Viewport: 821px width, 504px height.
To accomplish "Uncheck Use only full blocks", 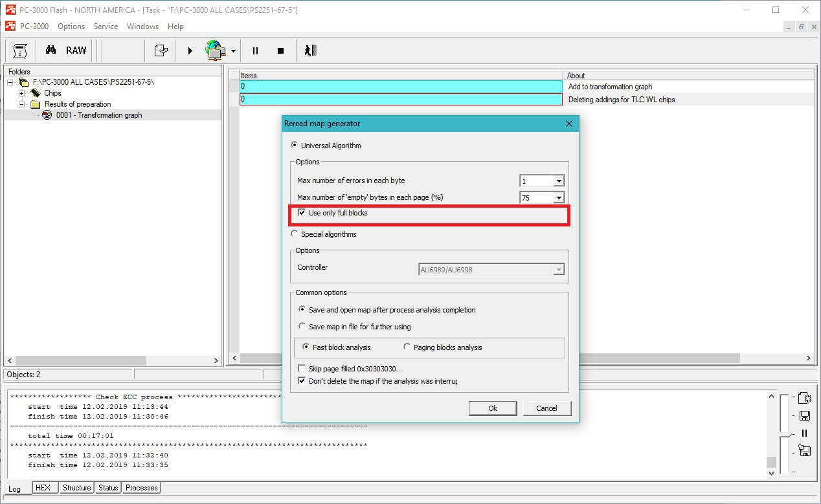I will [x=302, y=213].
